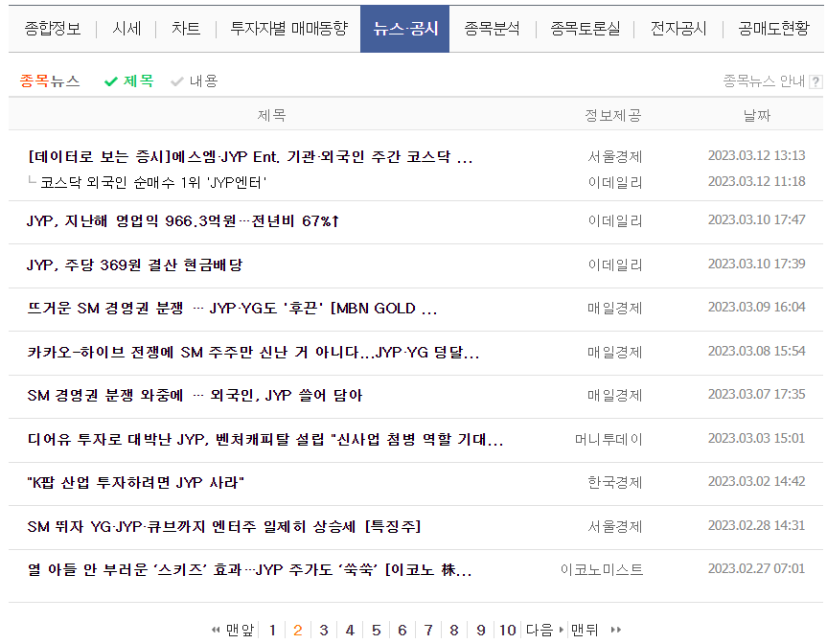Click source 머니투데이
Viewport: 827px width, 644px height.
point(609,439)
